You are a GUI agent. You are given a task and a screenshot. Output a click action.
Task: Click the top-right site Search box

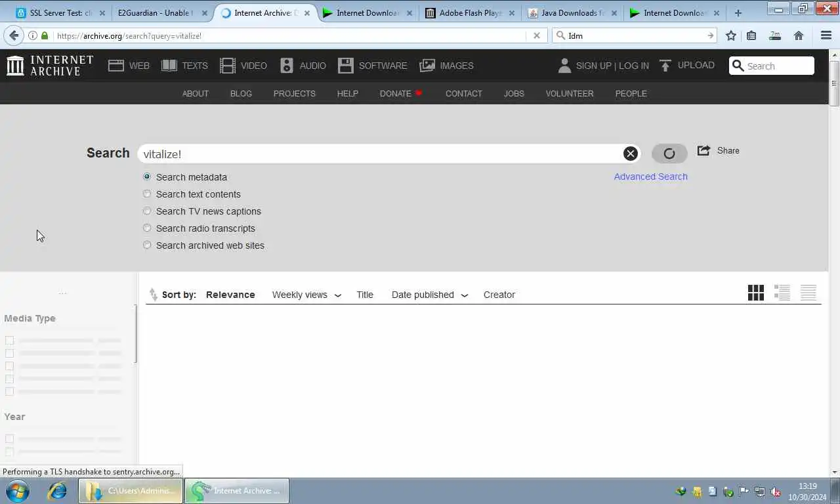tap(772, 66)
